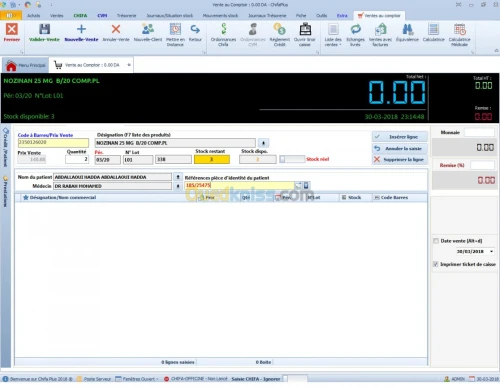Click the Monnaie input field
The image size is (500, 388).
point(479,133)
